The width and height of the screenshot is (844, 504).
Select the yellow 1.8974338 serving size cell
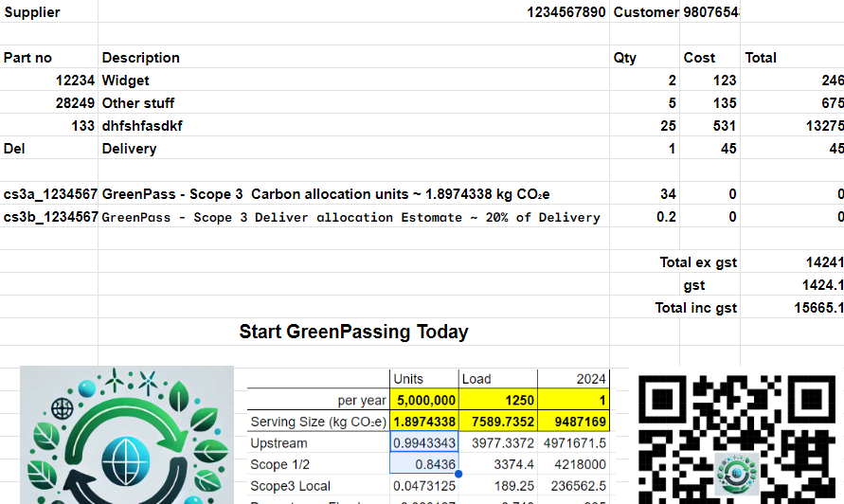(x=424, y=421)
